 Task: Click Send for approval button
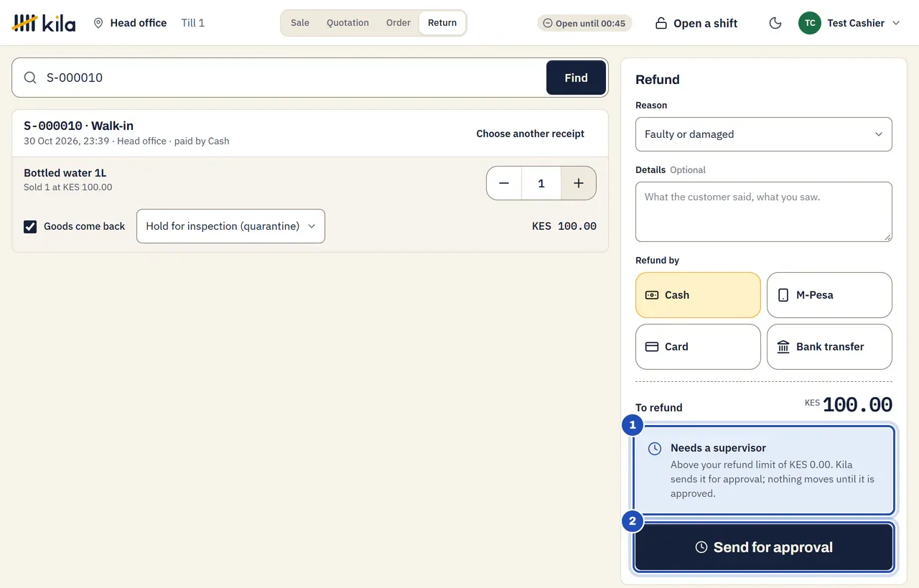tap(764, 547)
